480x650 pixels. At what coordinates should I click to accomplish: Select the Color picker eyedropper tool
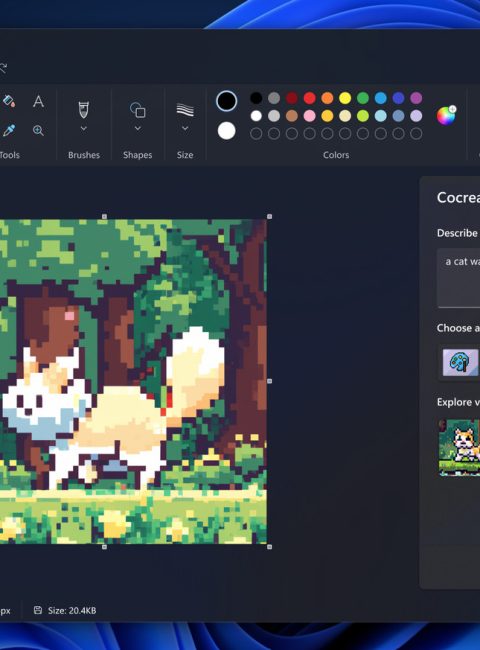pos(9,131)
